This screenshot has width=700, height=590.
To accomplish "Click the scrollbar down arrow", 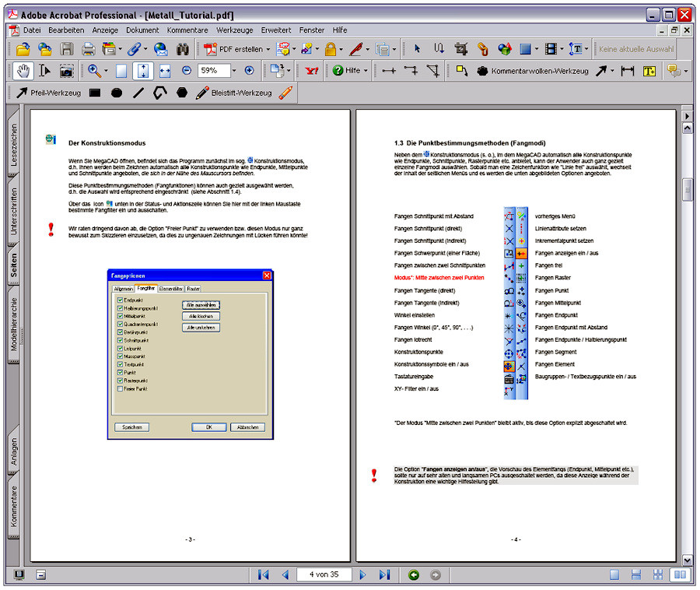I will click(x=688, y=560).
